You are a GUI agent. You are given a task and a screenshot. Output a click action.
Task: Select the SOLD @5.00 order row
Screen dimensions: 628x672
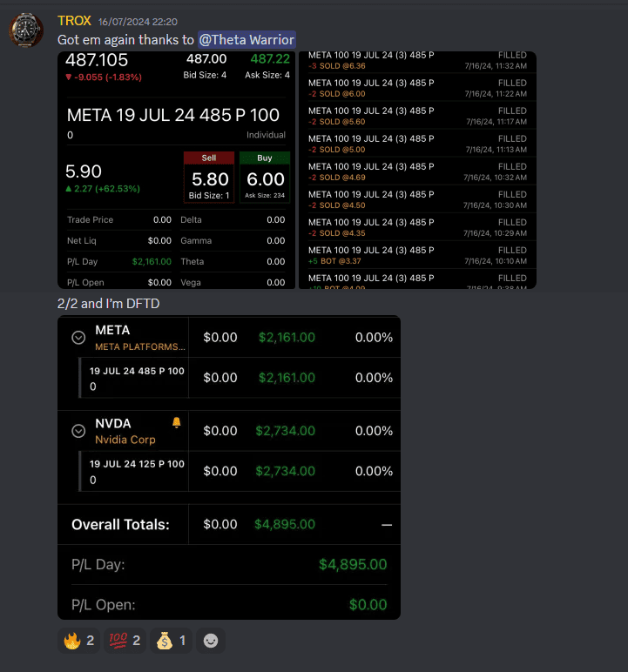click(417, 144)
